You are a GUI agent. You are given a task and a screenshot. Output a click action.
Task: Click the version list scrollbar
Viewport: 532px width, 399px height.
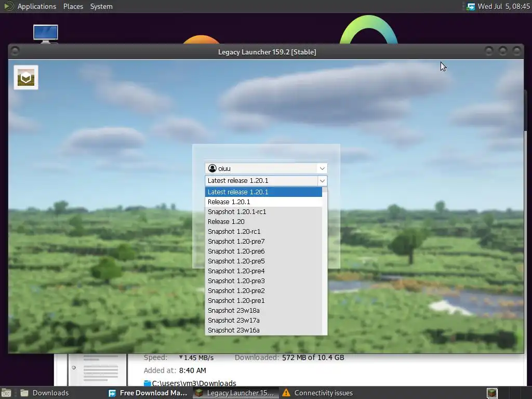click(325, 261)
